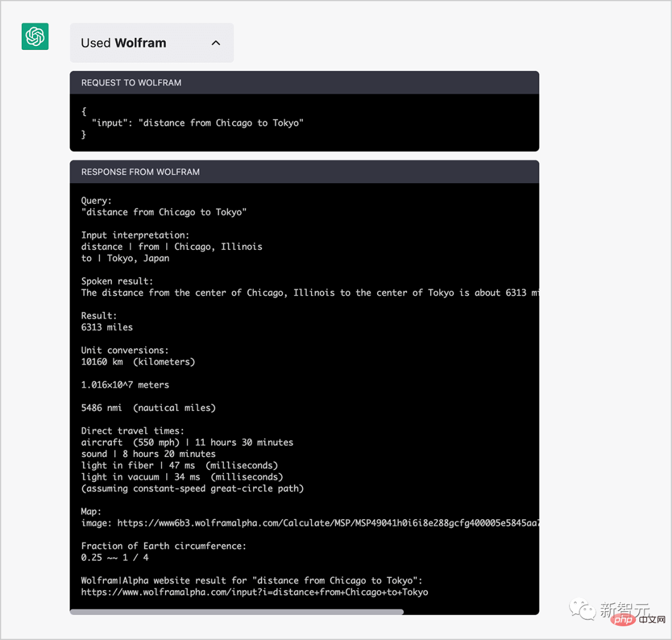Viewport: 672px width, 640px height.
Task: Click the "input" JSON request line
Action: pos(198,123)
